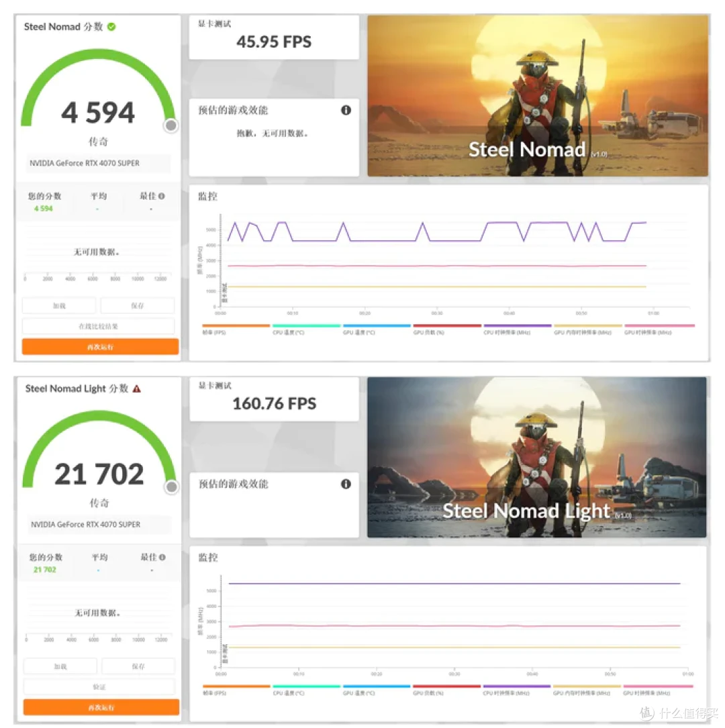Click NVIDIA GeForce RTX 4070 SUPER under score 21 702
Image resolution: width=725 pixels, height=728 pixels.
coord(85,524)
